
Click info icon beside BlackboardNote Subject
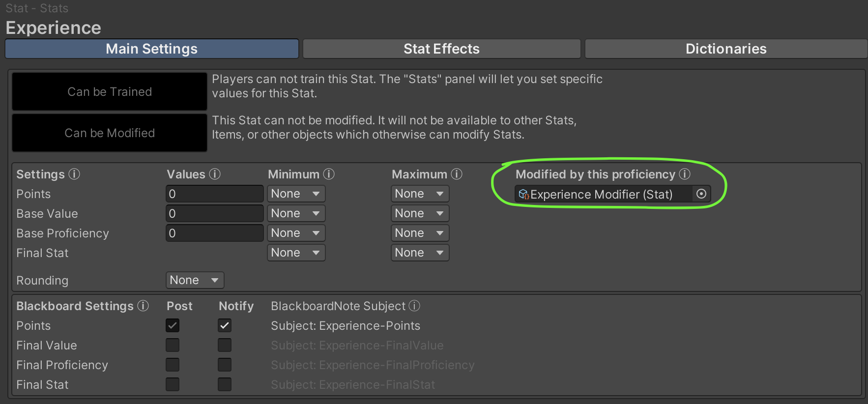[414, 306]
